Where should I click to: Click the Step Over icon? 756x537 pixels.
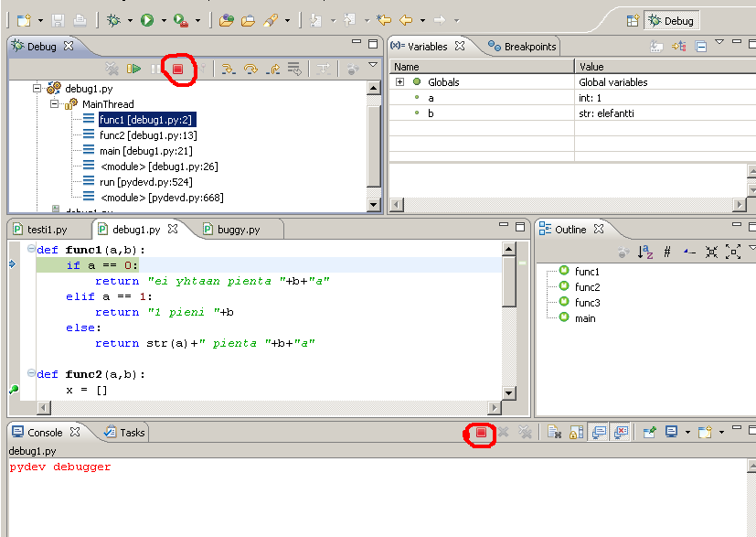pyautogui.click(x=250, y=69)
